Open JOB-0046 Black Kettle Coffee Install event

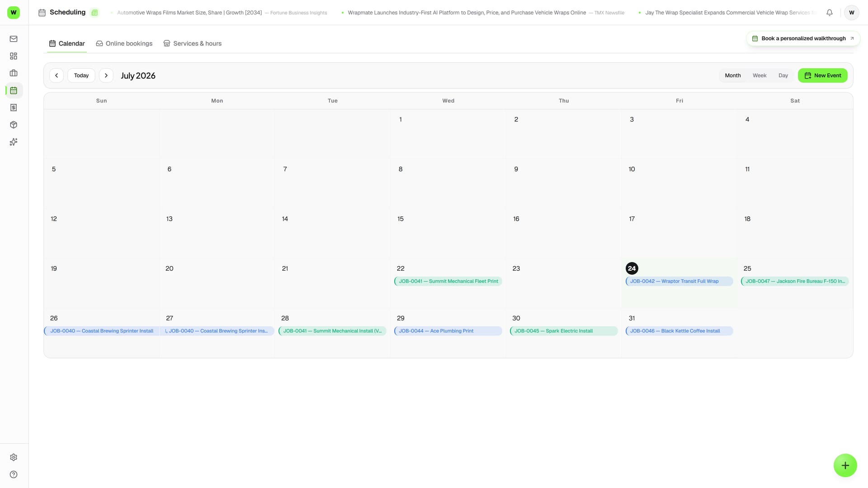pos(679,331)
